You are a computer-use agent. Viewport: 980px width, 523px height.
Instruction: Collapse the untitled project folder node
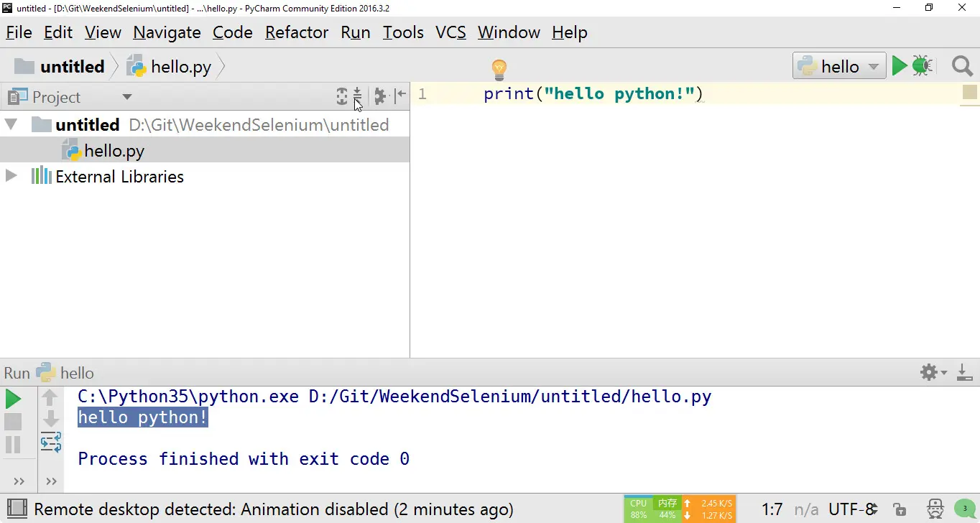coord(11,124)
